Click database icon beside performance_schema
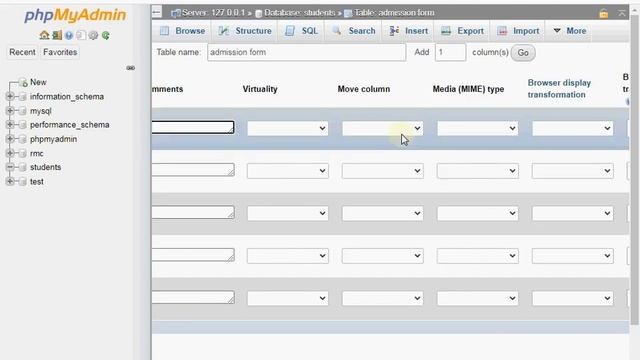The image size is (640, 360). tap(23, 125)
